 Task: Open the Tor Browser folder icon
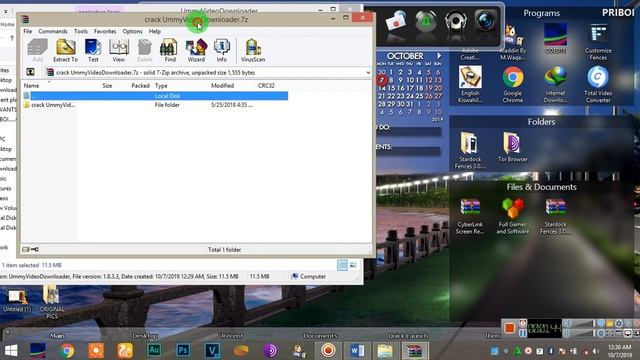(x=512, y=147)
